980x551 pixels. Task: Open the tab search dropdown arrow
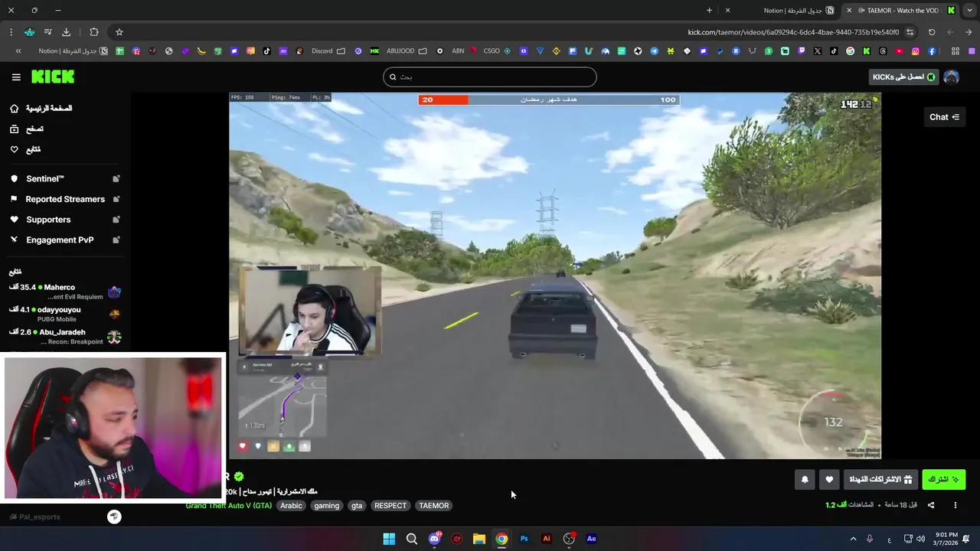pos(969,11)
